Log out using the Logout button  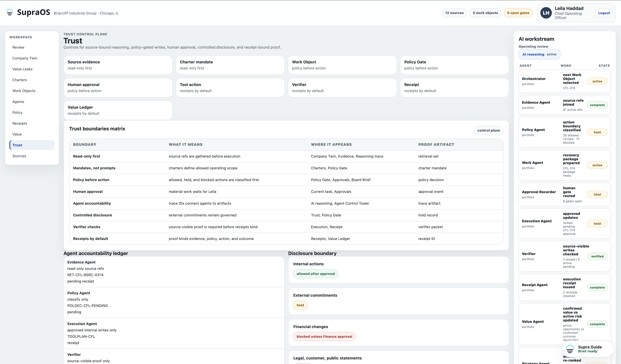pos(604,13)
